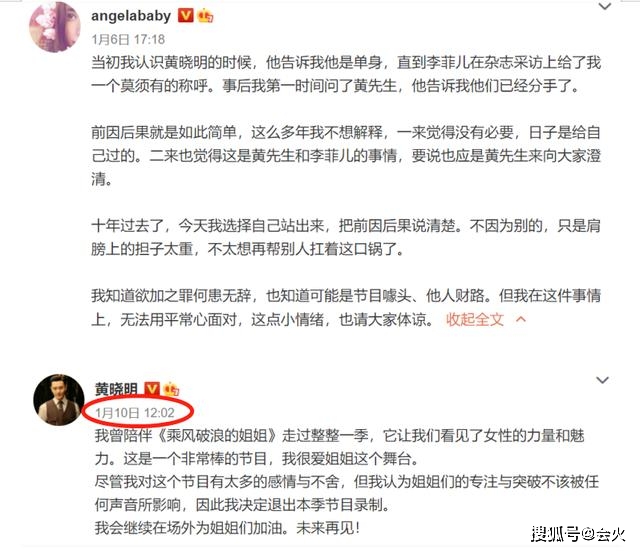Click angelababy's first paragraph mentioning 李菲儿
The height and width of the screenshot is (551, 640).
click(346, 74)
